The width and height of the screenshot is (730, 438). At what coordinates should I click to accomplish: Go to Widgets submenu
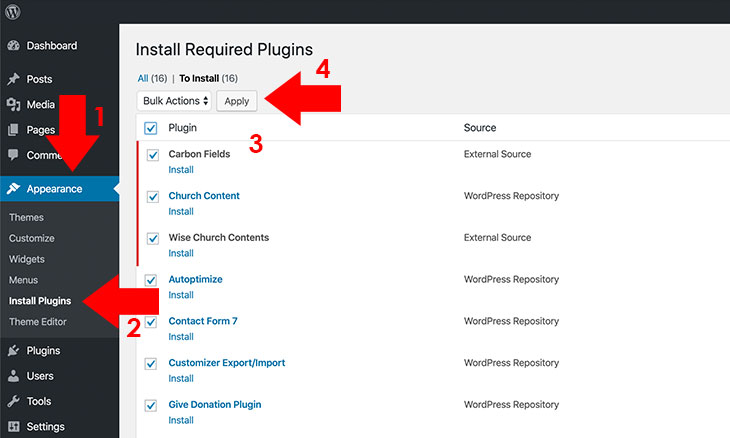(27, 259)
